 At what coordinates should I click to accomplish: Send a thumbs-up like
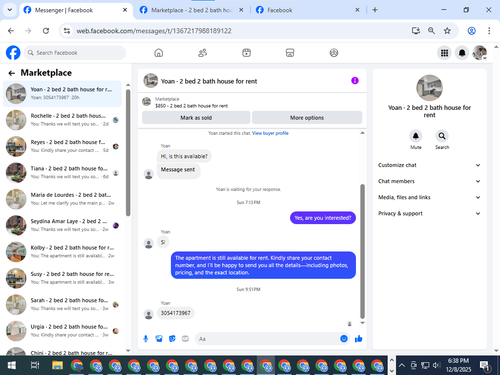click(359, 339)
